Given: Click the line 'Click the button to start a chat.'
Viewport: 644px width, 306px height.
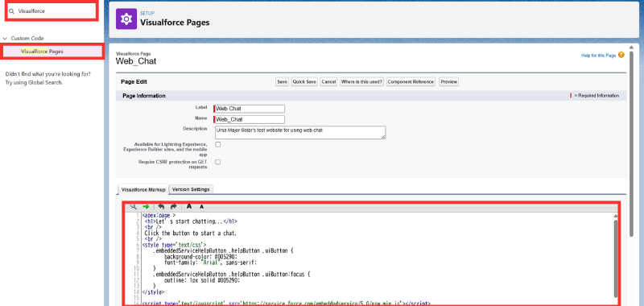Looking at the screenshot, I should pyautogui.click(x=191, y=233).
